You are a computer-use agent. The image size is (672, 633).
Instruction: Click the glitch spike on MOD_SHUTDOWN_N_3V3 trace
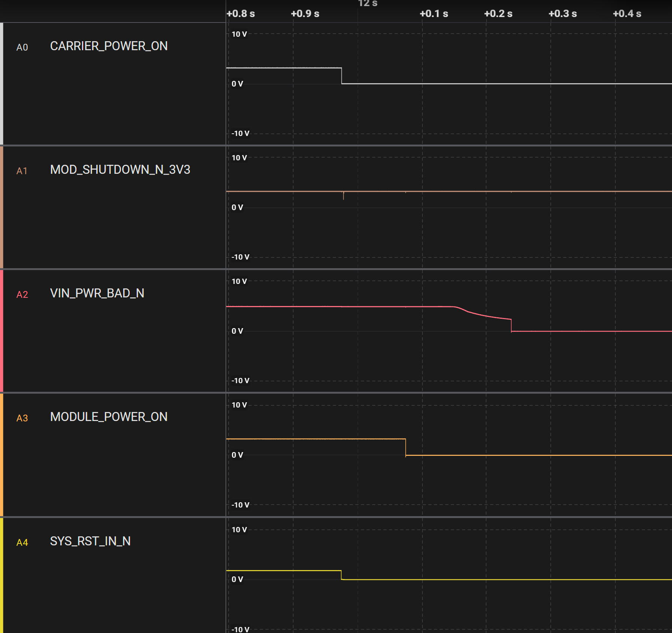click(343, 196)
